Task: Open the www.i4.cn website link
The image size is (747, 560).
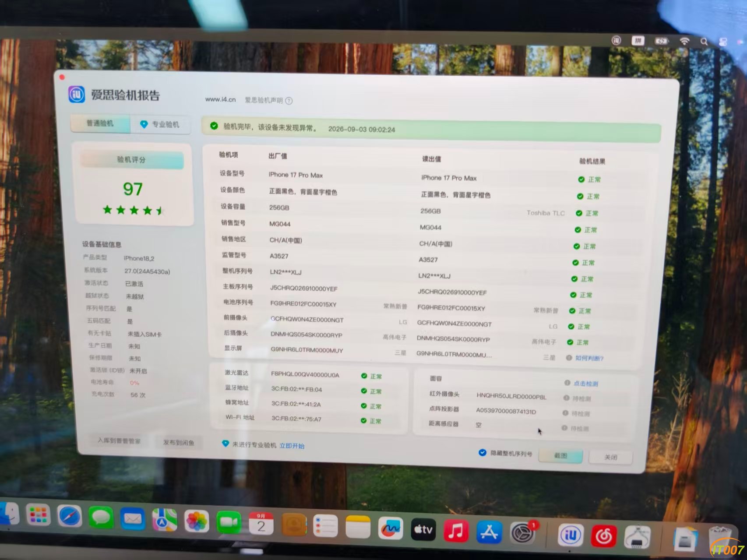Action: [x=220, y=99]
